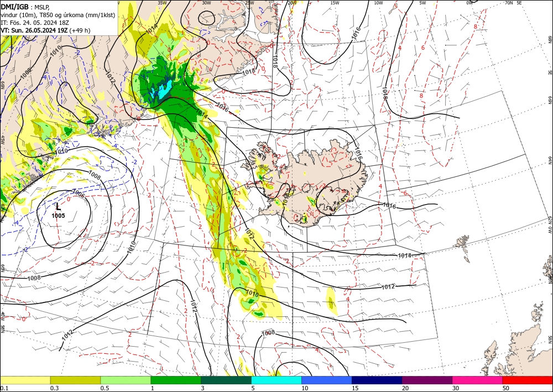
Task: Click the '25W' longitude label
Action: pyautogui.click(x=249, y=3)
